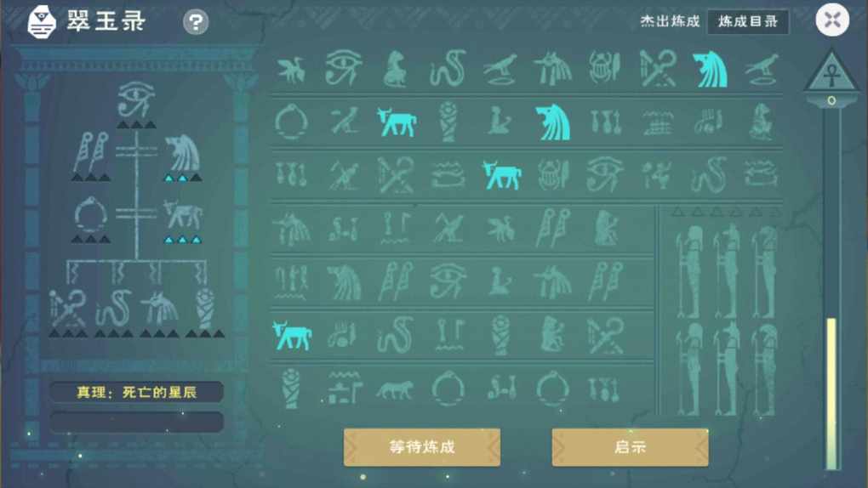Select the snake glyph in top row

(448, 68)
